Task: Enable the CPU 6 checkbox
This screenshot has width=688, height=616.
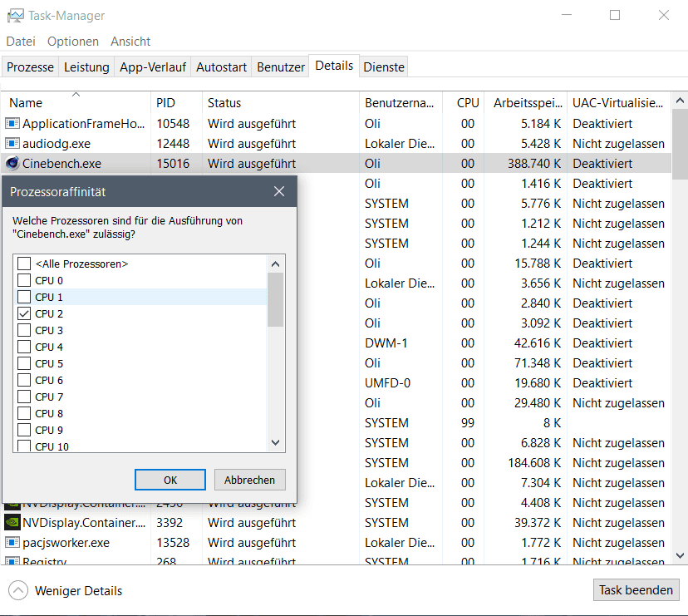Action: click(24, 380)
